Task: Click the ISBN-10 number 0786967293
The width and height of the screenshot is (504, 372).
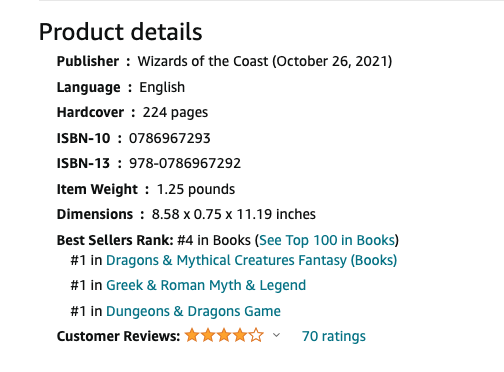Action: [170, 138]
